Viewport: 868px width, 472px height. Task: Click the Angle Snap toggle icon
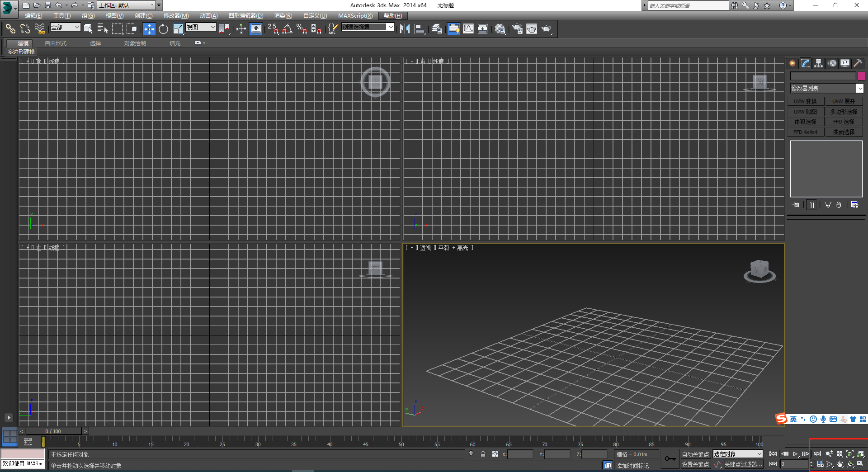(287, 29)
